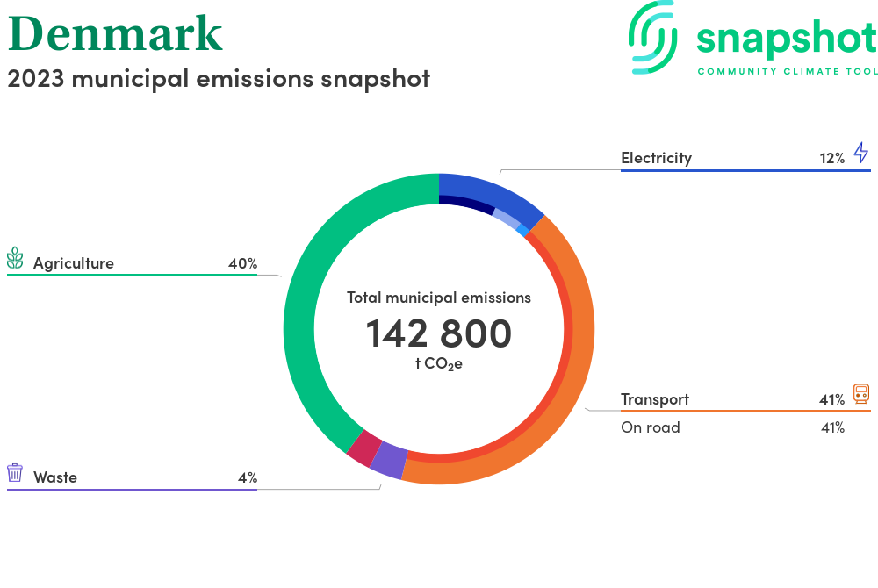
Task: Open the Transport category label
Action: (655, 399)
